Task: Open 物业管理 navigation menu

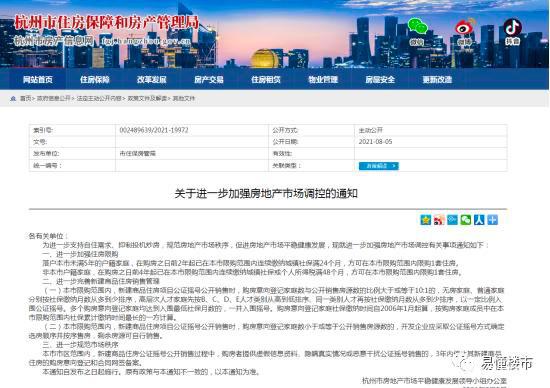Action: (x=323, y=80)
